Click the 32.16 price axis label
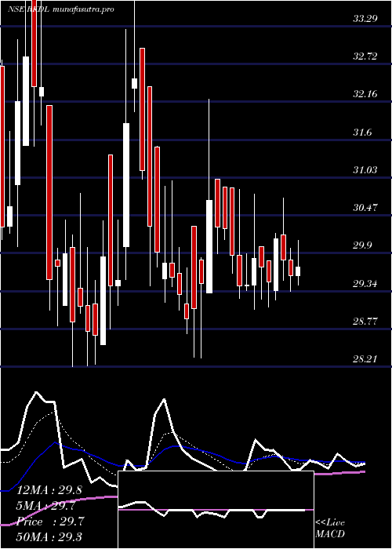Image resolution: width=392 pixels, height=549 pixels. point(365,94)
